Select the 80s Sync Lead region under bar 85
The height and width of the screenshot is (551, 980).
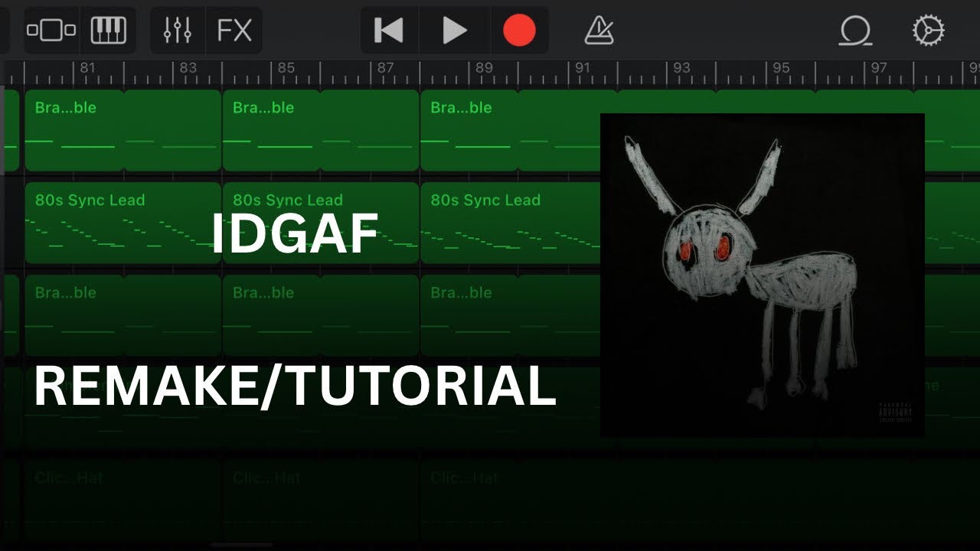[321, 223]
